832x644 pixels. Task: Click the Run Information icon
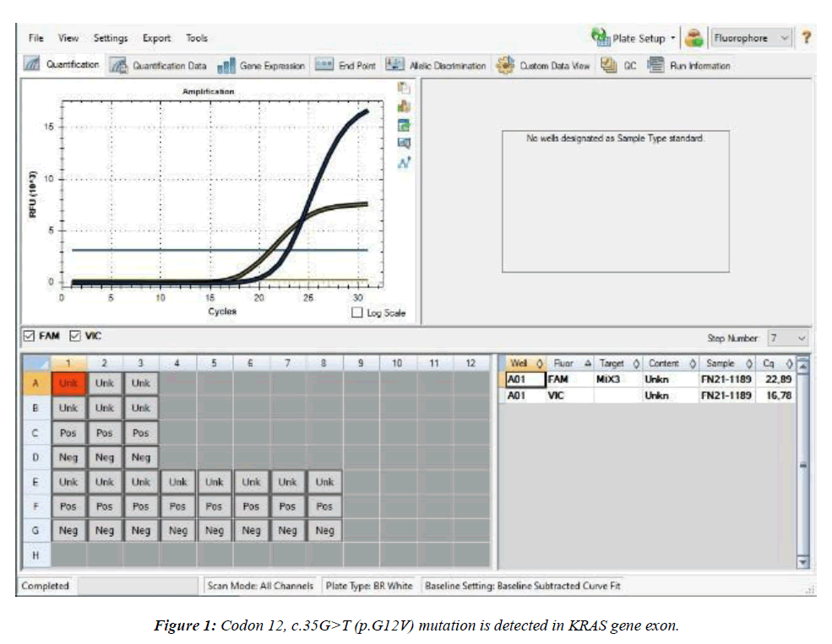(x=655, y=66)
